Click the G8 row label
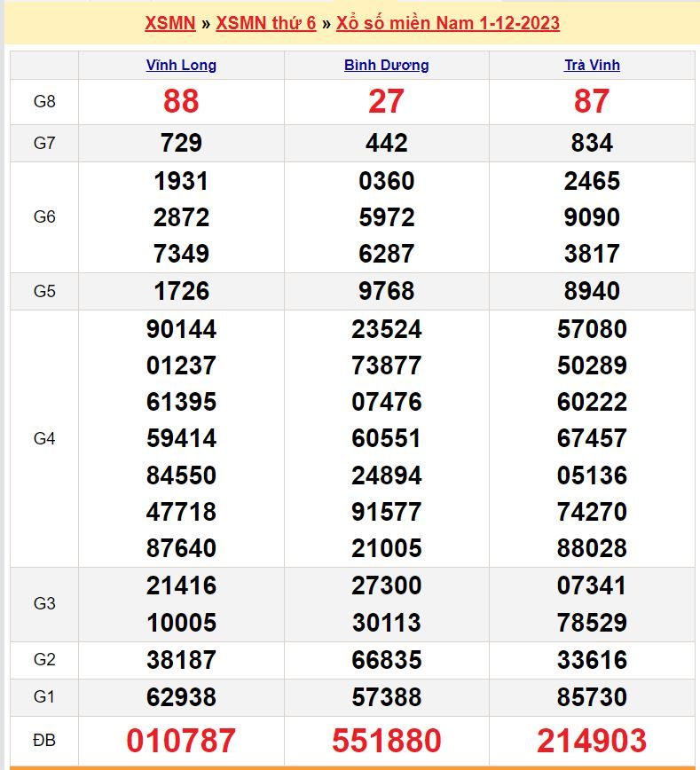The image size is (700, 770). [x=44, y=102]
